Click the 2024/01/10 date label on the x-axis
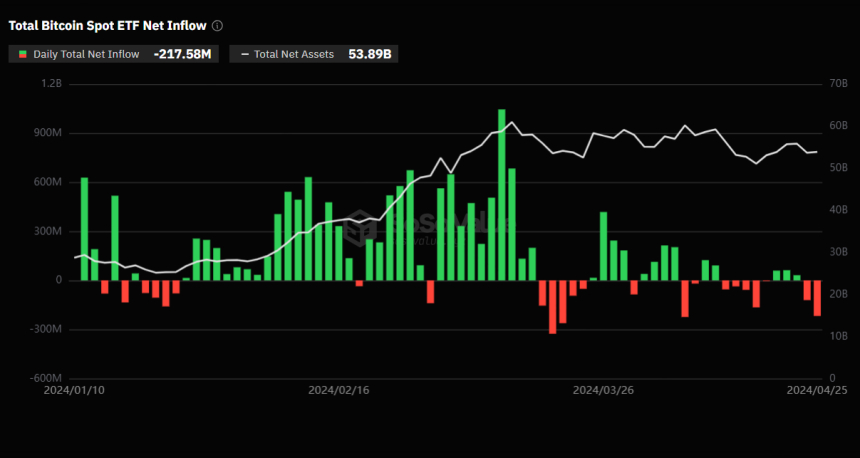The image size is (860, 458). 73,390
